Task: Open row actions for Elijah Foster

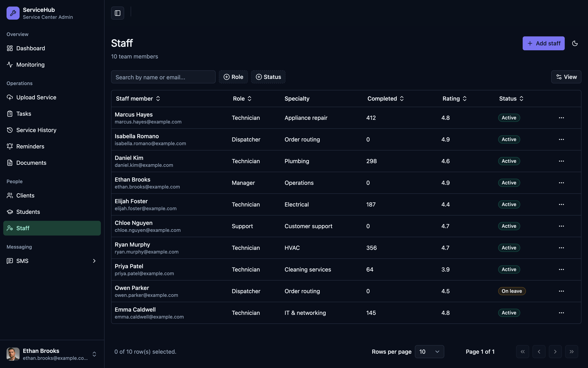Action: point(561,204)
